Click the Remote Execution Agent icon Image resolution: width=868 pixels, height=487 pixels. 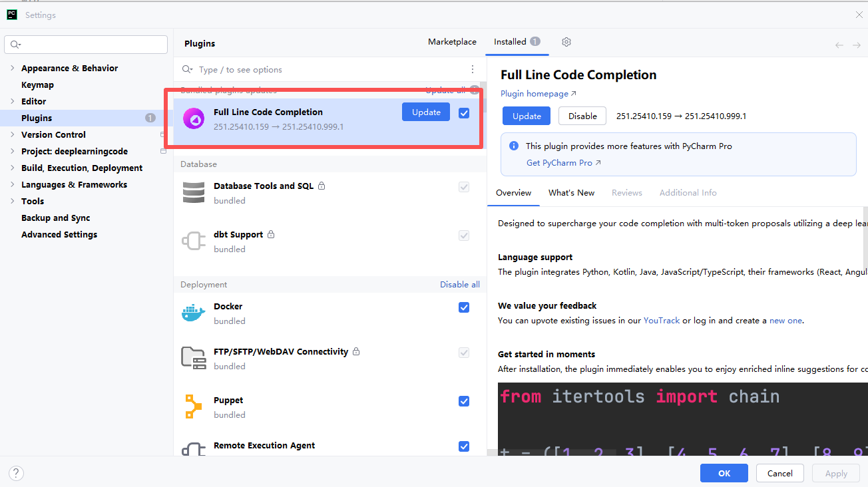(194, 449)
